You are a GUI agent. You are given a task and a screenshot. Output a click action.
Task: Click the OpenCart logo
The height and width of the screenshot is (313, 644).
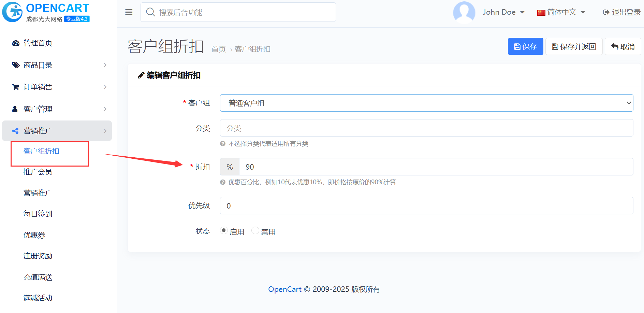[x=46, y=12]
